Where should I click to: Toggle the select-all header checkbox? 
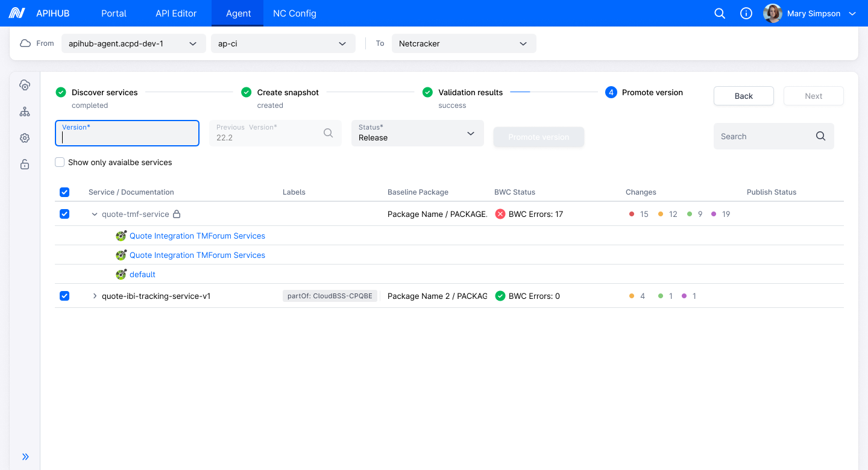[x=64, y=192]
